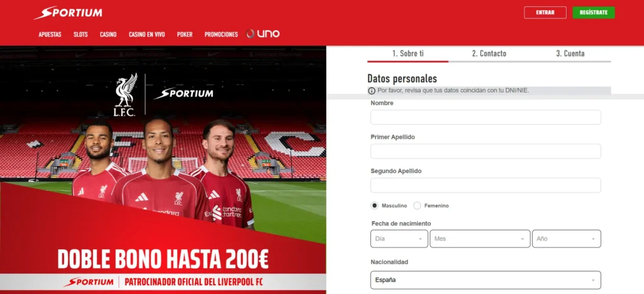Click the Entrar button

click(x=545, y=13)
